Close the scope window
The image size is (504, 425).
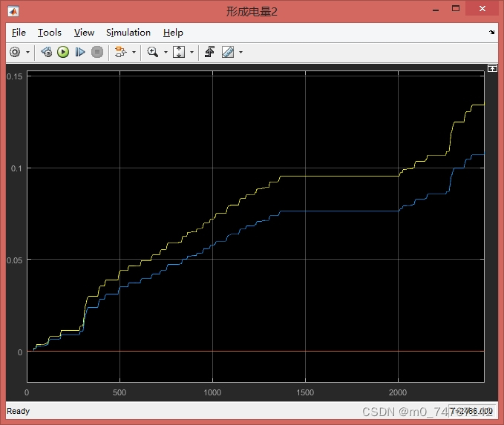482,9
